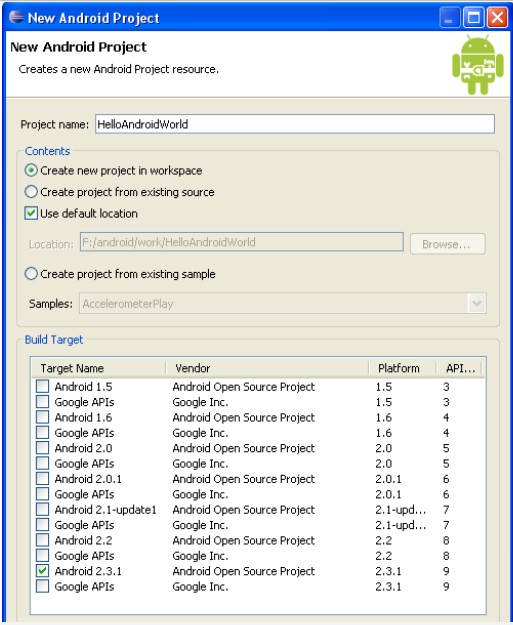Click into the Project name field
Image resolution: width=513 pixels, height=625 pixels.
[295, 124]
